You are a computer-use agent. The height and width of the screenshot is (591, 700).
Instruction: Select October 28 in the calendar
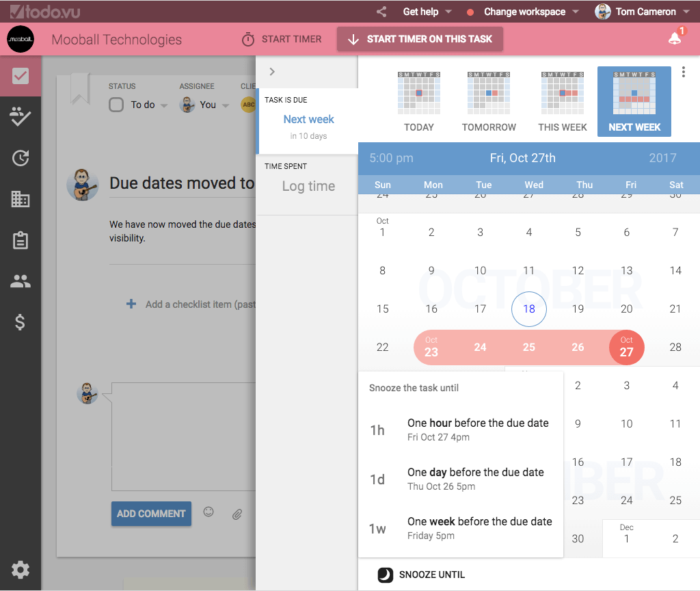click(675, 347)
